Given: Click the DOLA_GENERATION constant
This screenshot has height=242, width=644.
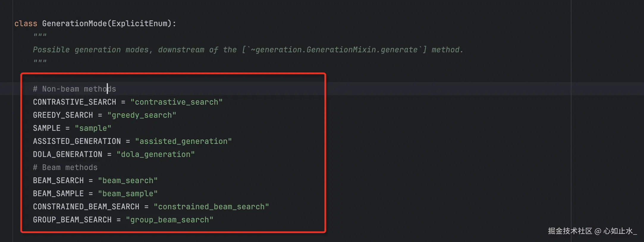Looking at the screenshot, I should 67,154.
